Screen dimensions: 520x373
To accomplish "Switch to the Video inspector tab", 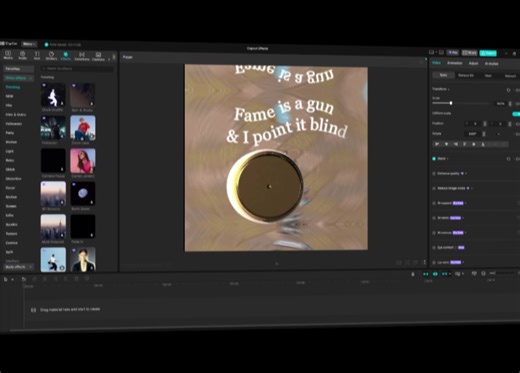I will [x=436, y=63].
